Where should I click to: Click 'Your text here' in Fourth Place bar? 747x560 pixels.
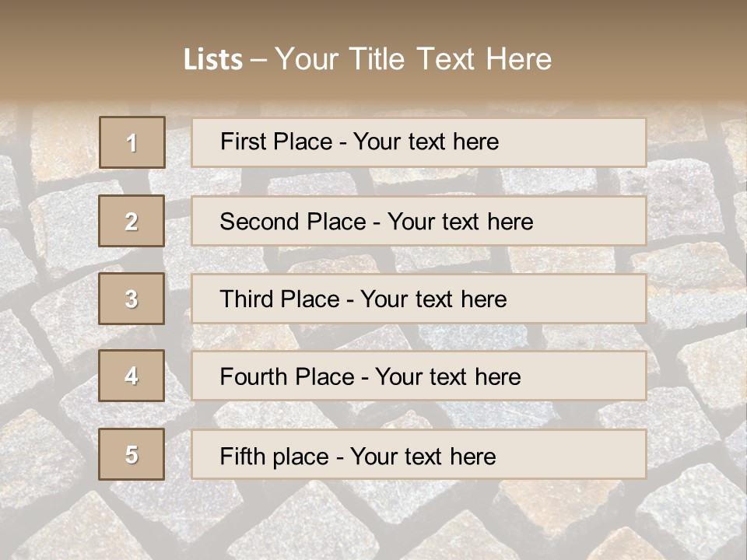tap(448, 376)
